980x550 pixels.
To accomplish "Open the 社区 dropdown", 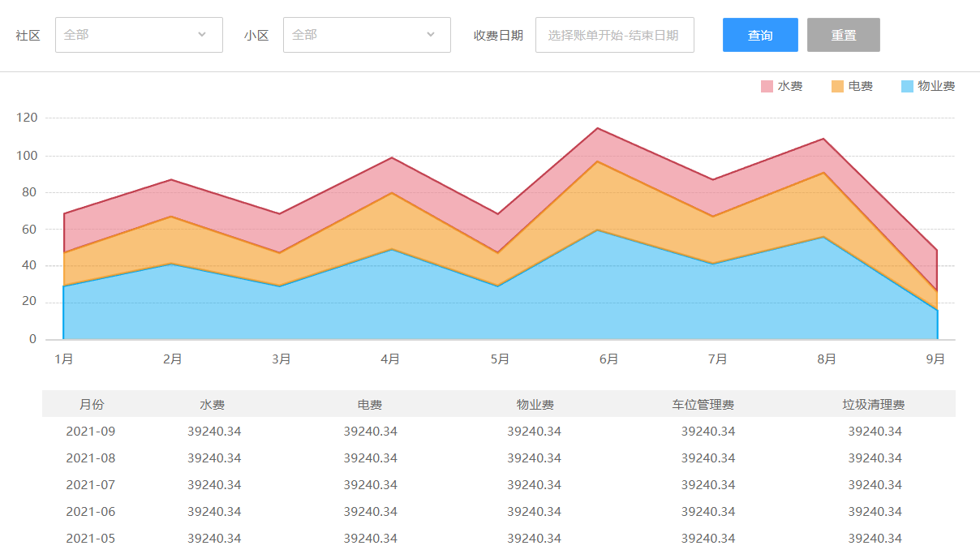I will tap(130, 35).
